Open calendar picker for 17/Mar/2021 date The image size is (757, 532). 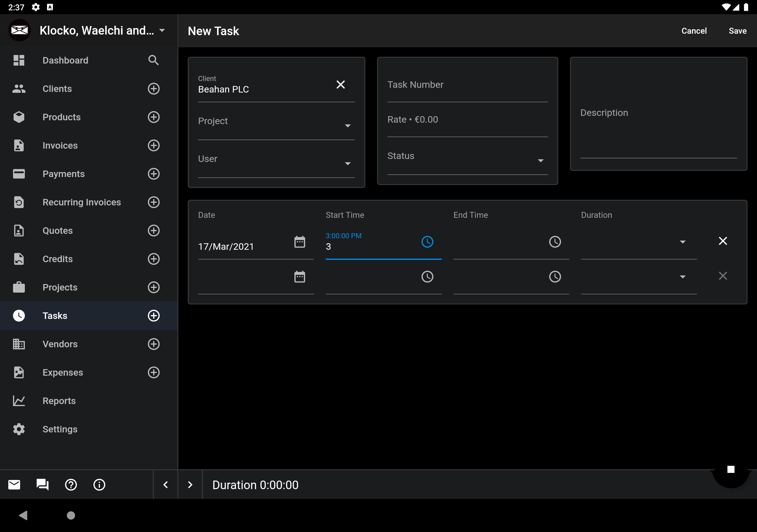(299, 242)
